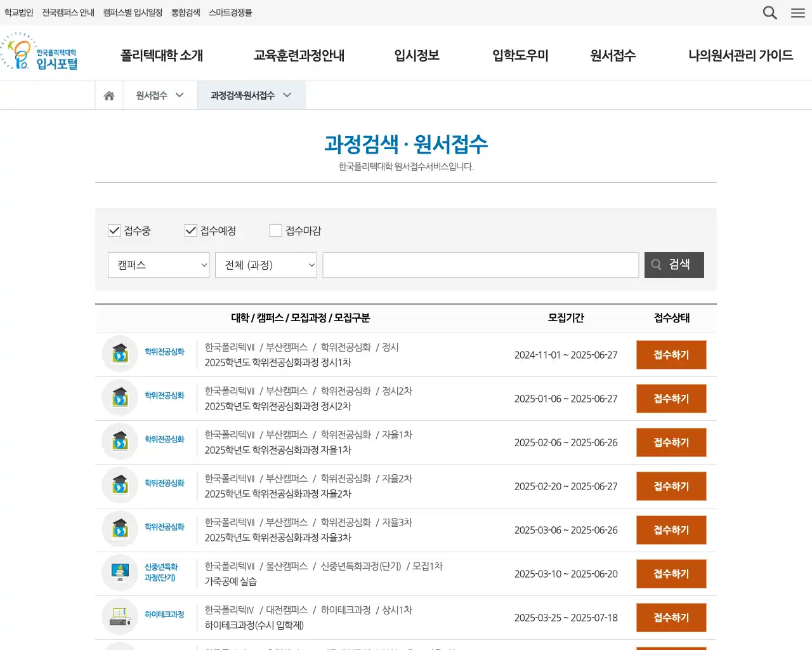812x650 pixels.
Task: Click 2025학년도 학위전공심화과정 자율1차 text
Action: (x=278, y=450)
